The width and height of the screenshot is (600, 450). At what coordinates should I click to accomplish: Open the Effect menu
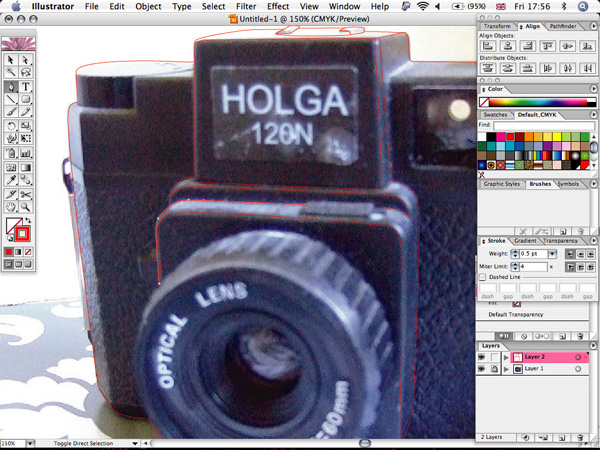point(278,7)
